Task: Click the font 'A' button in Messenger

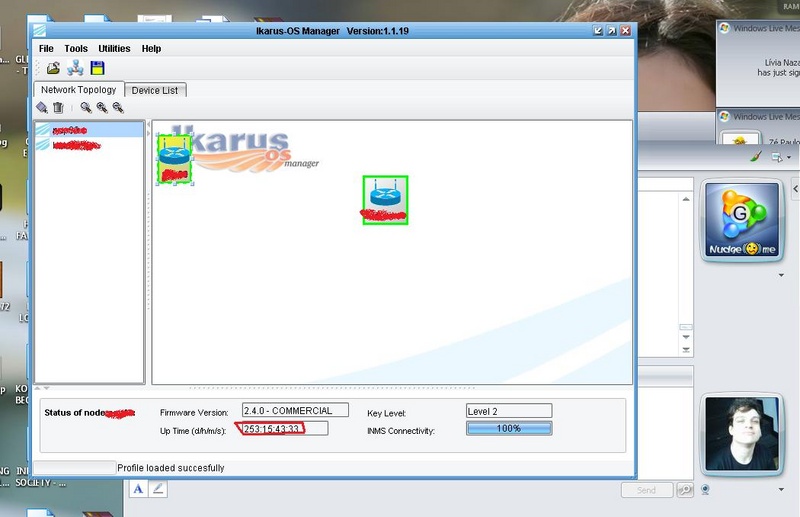Action: pyautogui.click(x=138, y=489)
